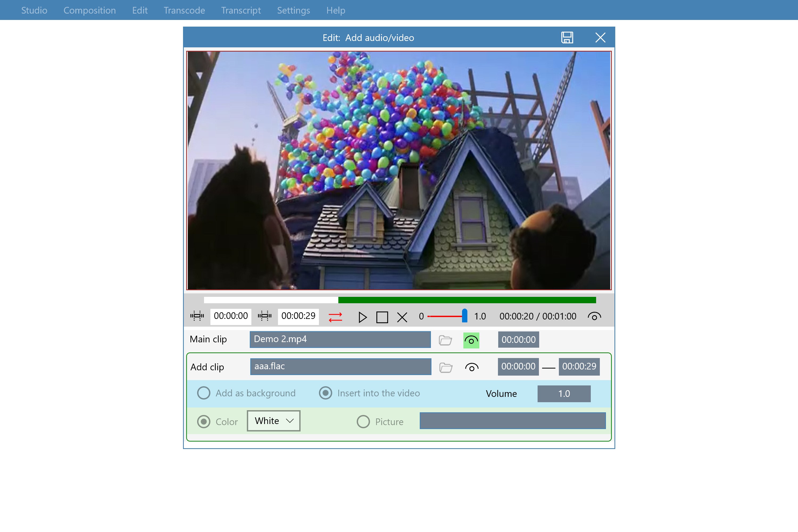Image resolution: width=798 pixels, height=532 pixels.
Task: Select Add as background option
Action: pos(204,393)
